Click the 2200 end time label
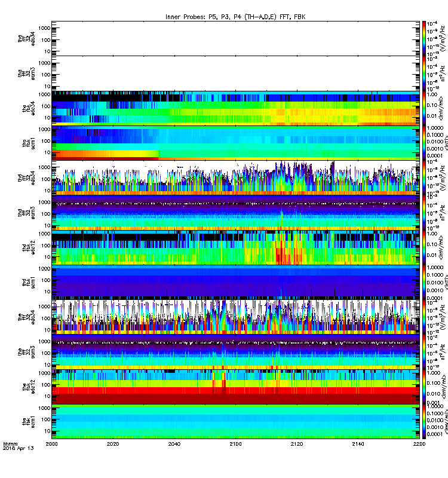The width and height of the screenshot is (448, 478). (419, 444)
